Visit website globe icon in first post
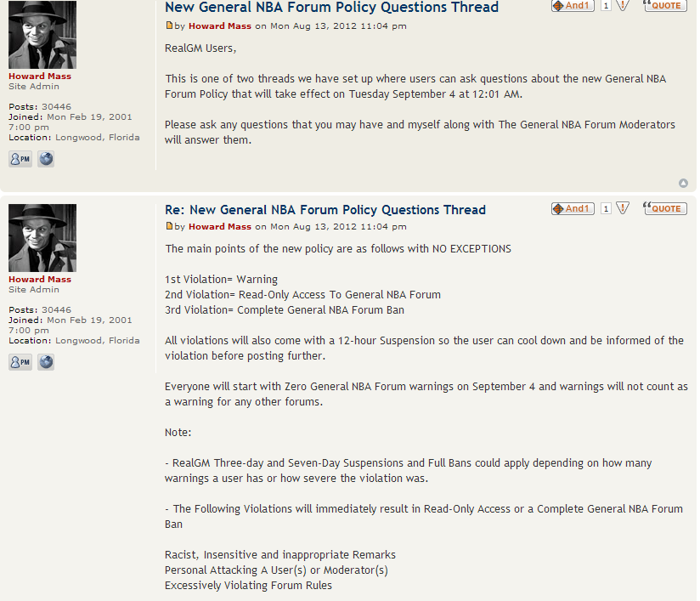This screenshot has width=700, height=601. point(46,159)
